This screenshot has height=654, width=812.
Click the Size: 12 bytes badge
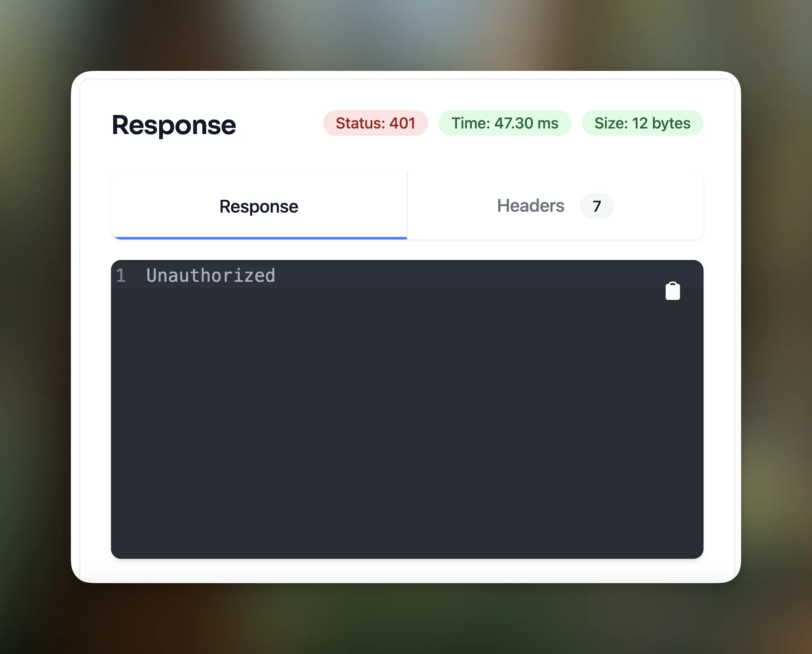pyautogui.click(x=643, y=123)
